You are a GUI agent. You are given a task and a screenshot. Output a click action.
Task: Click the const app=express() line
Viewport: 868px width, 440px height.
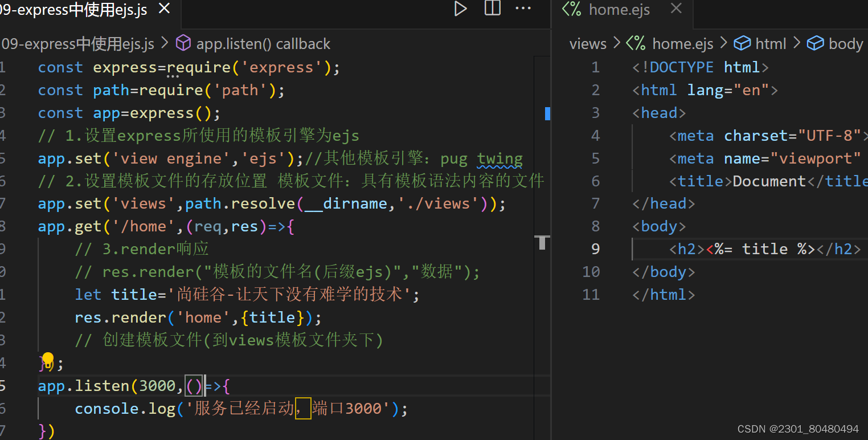[129, 113]
